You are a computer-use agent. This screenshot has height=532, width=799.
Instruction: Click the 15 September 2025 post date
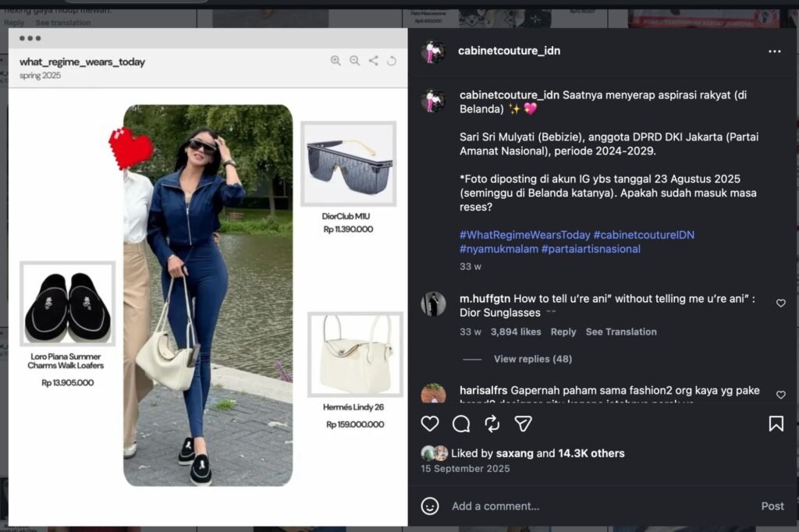click(465, 468)
